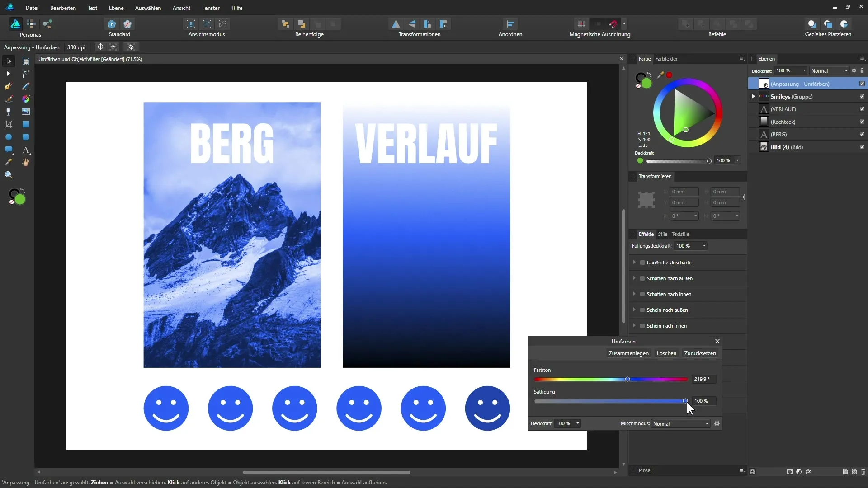Toggle visibility of Bild (4) layer
Screen dimensions: 868x488
click(862, 147)
